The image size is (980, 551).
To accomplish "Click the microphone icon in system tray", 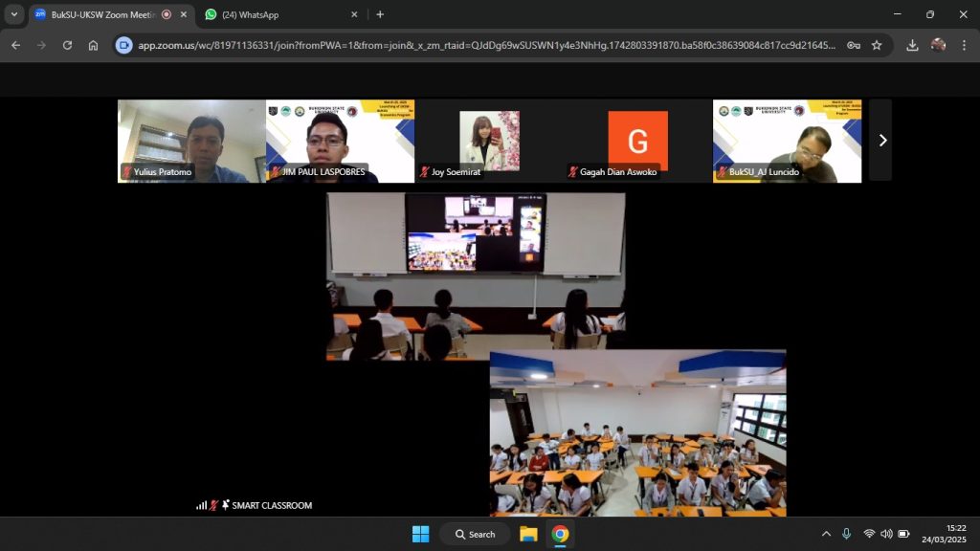I will [846, 534].
